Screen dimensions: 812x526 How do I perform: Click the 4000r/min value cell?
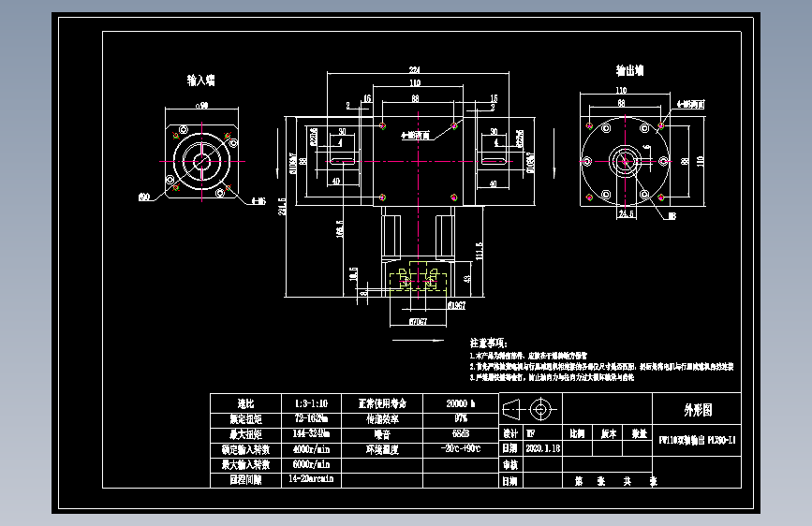tap(311, 449)
